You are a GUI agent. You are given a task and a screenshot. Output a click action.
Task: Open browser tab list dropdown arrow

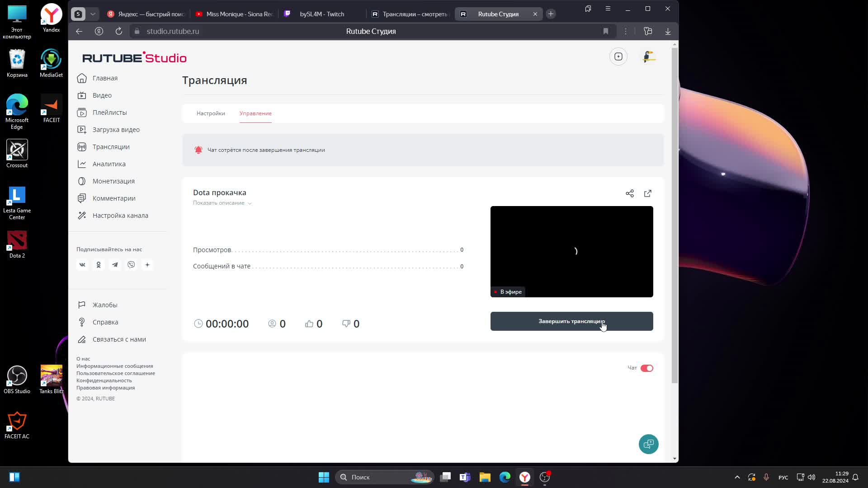pyautogui.click(x=93, y=14)
